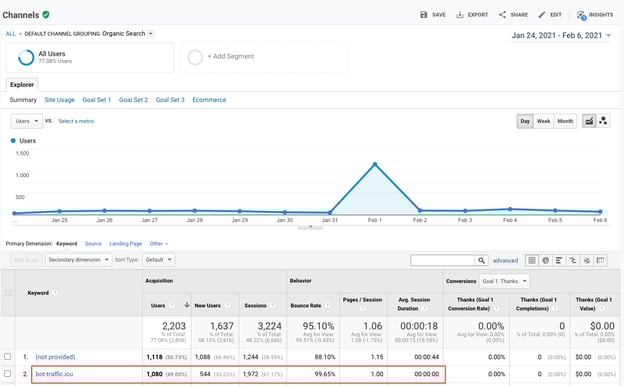Select the pivot table view icon

(x=601, y=260)
